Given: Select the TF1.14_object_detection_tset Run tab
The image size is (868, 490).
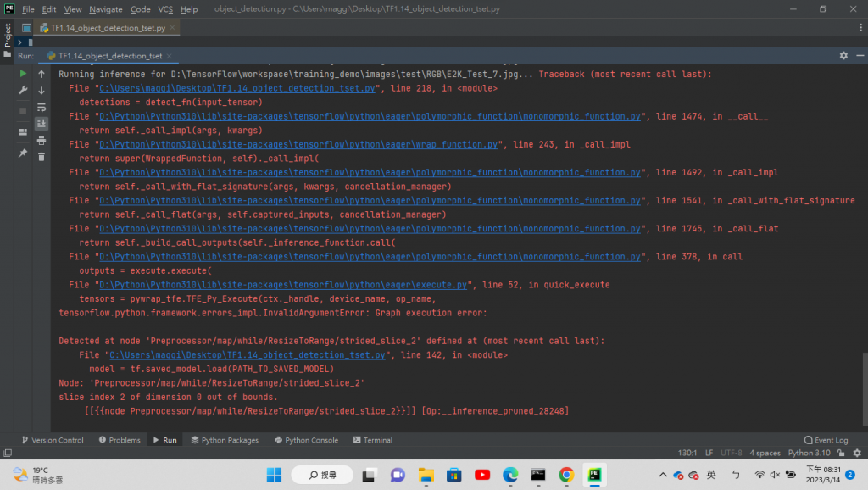Looking at the screenshot, I should [109, 56].
